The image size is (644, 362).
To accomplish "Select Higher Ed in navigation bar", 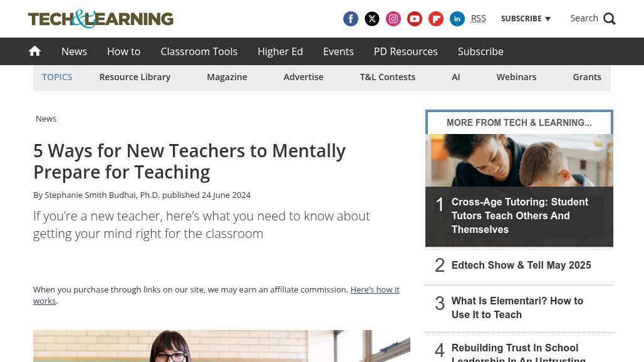I will [x=280, y=51].
